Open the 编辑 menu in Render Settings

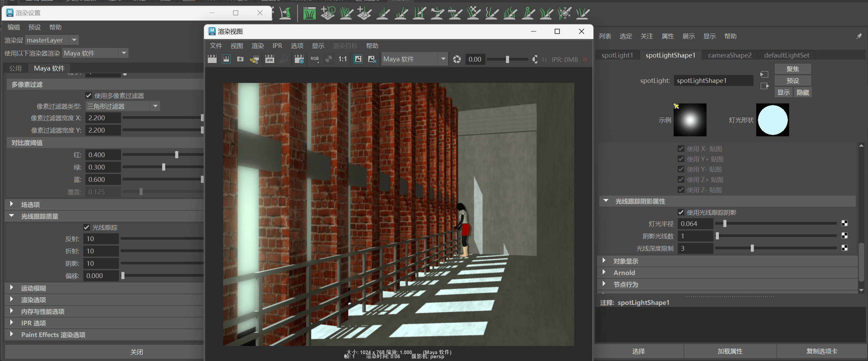point(14,27)
